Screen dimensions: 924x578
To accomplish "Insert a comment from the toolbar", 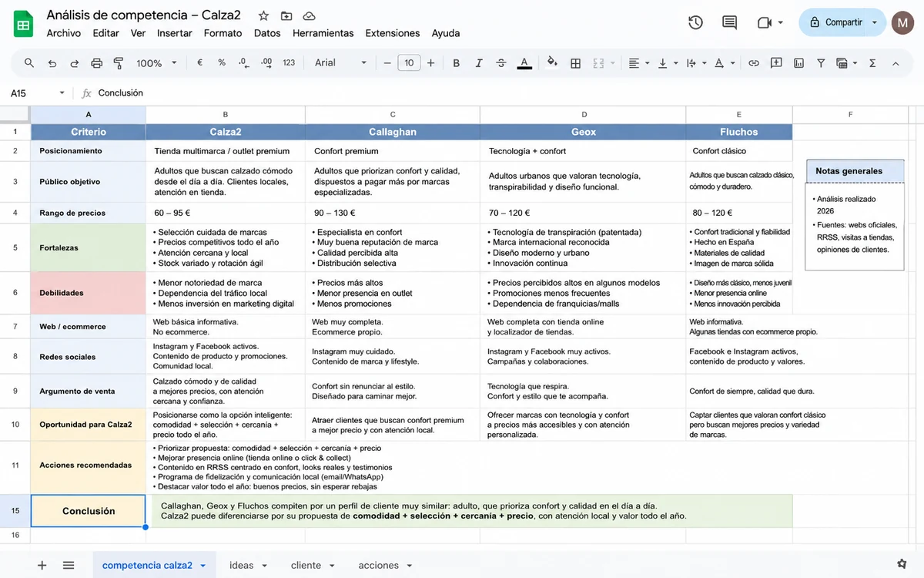I will click(776, 63).
